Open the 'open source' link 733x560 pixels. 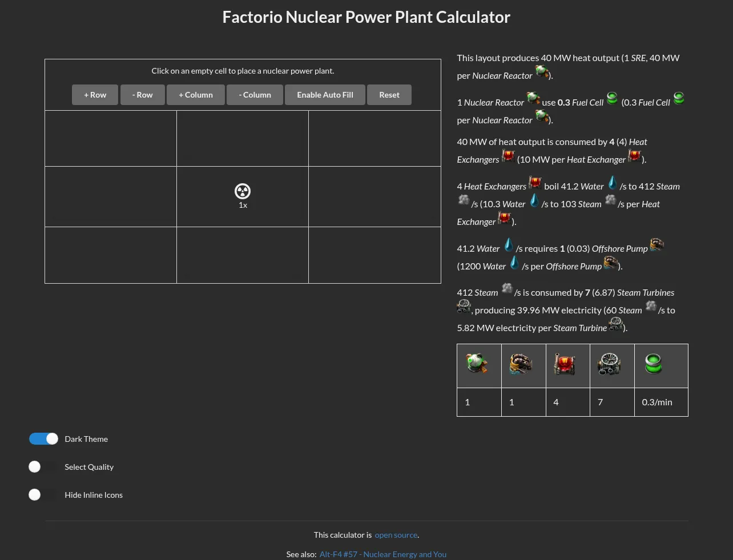(x=396, y=535)
